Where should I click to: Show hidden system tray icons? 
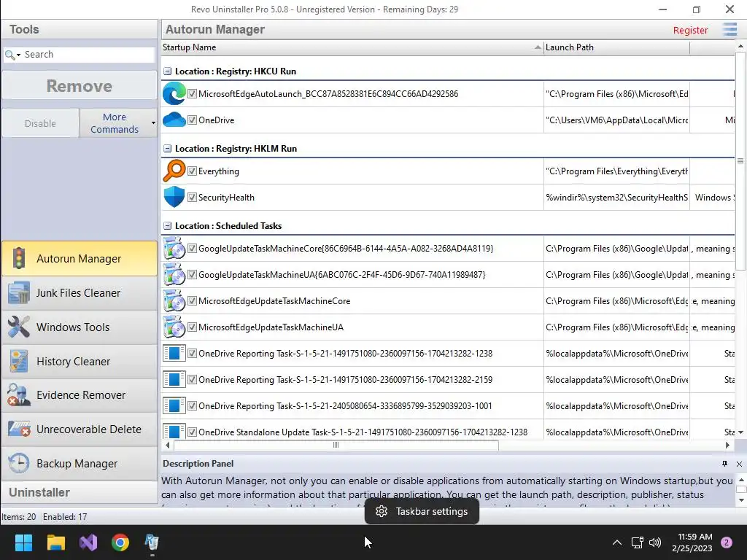616,542
